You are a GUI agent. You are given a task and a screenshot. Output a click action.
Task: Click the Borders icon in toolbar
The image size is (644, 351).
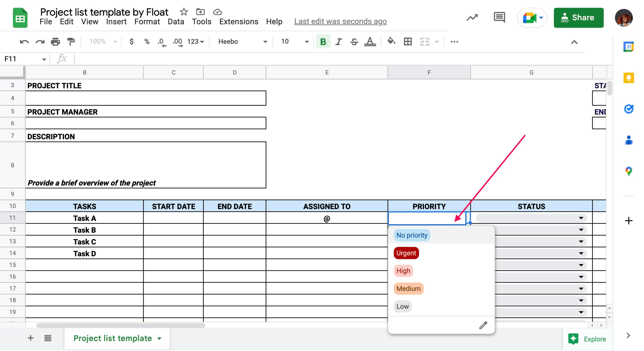[x=408, y=41]
